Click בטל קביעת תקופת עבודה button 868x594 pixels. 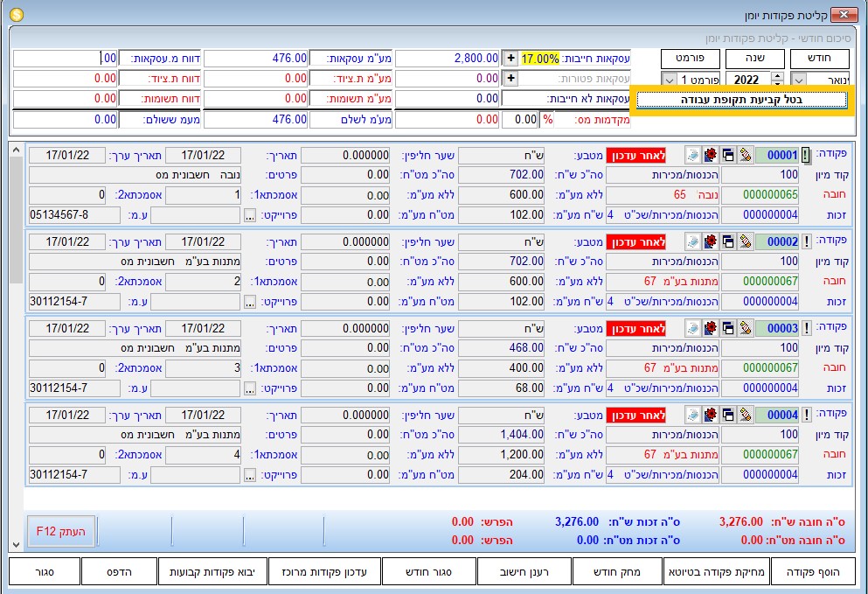(741, 100)
